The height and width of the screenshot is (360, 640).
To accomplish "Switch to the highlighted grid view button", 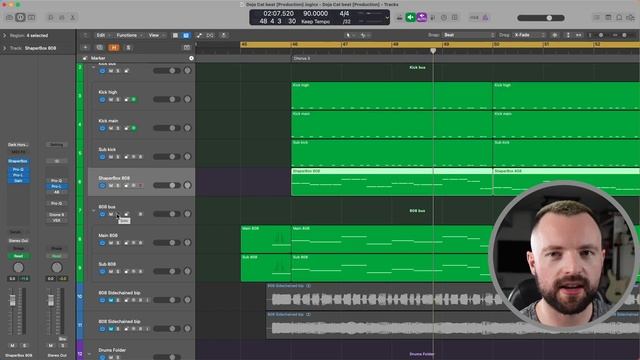I will [x=186, y=36].
